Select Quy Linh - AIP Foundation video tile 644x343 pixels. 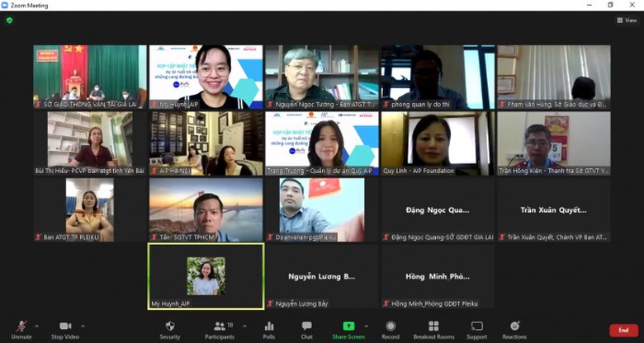[x=437, y=143]
